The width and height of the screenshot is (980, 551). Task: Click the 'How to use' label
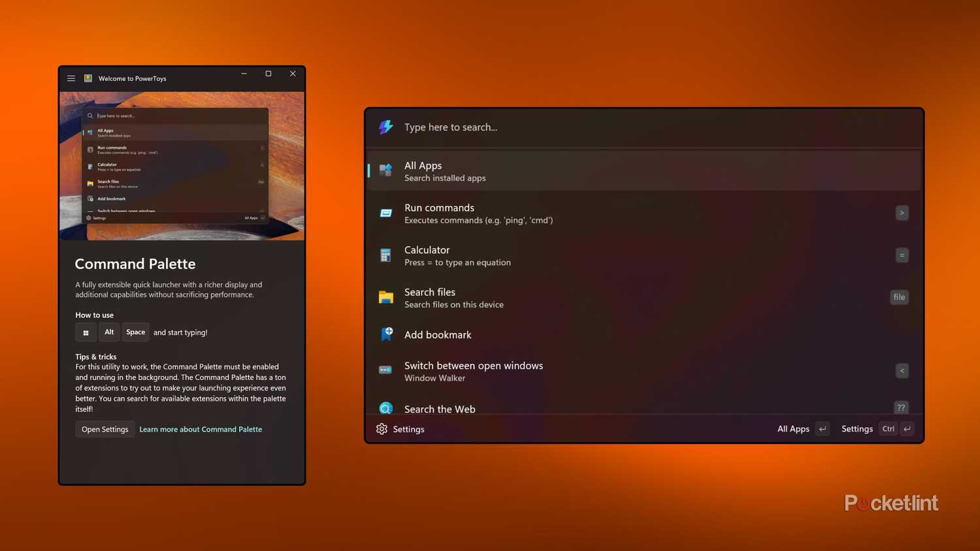tap(94, 315)
